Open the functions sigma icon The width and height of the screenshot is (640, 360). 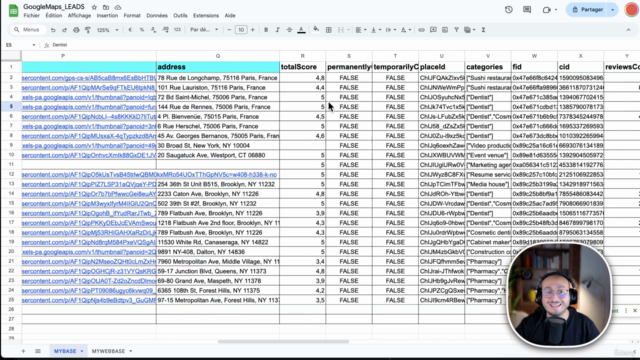click(x=483, y=30)
